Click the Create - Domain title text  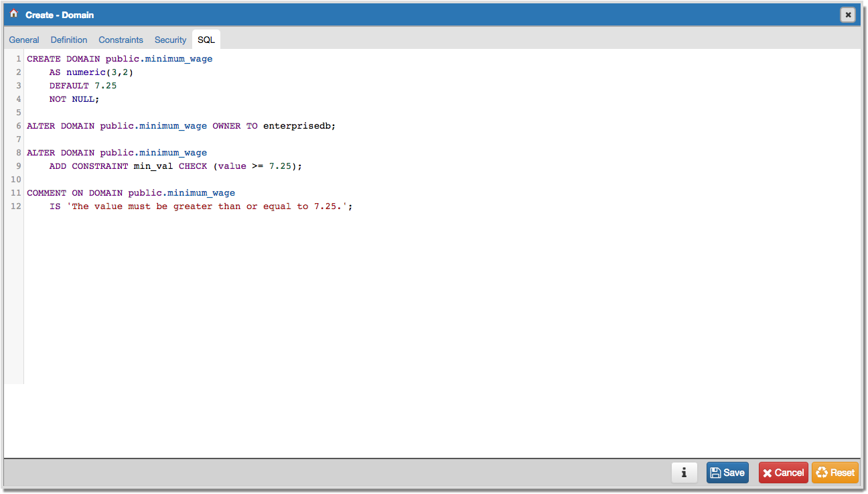(x=60, y=15)
